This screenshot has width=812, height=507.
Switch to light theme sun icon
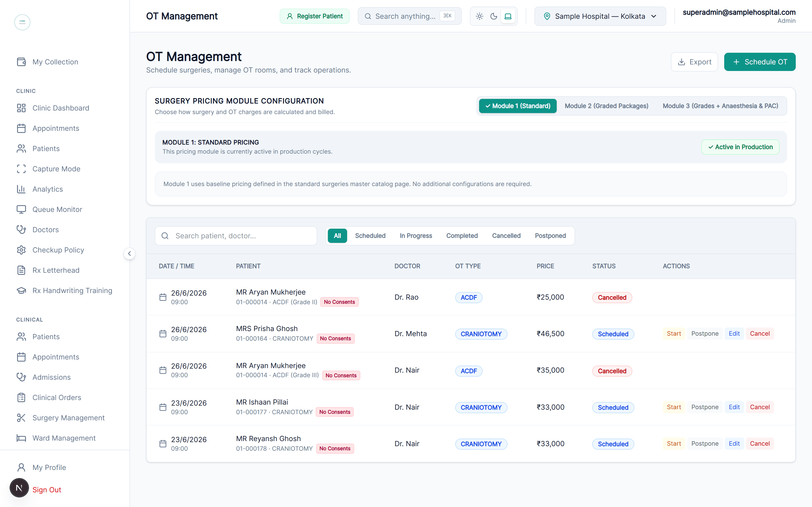(480, 16)
